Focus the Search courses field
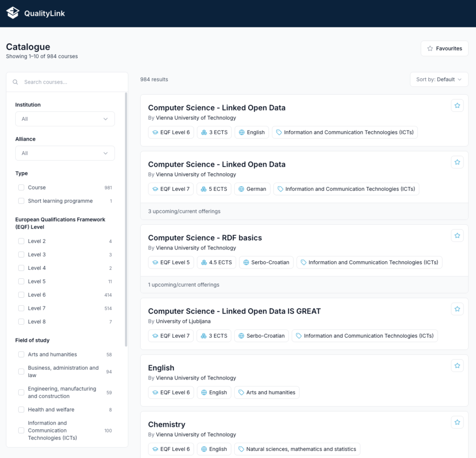Viewport: 476px width, 458px height. (x=67, y=82)
